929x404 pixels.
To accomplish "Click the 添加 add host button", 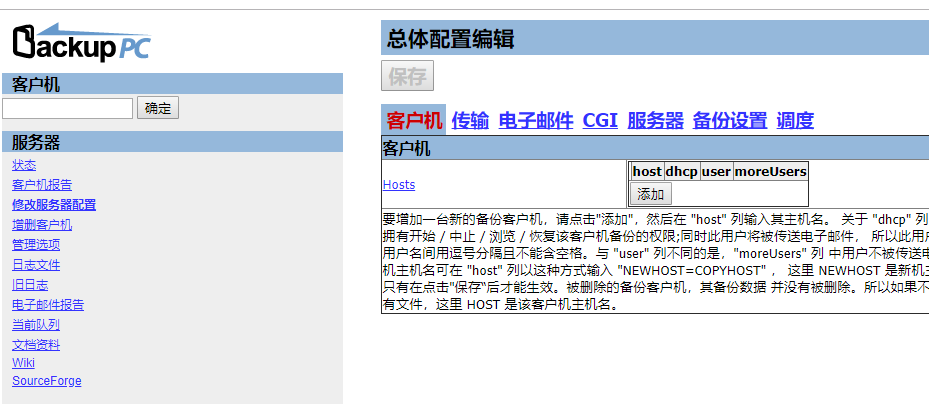I will point(651,194).
